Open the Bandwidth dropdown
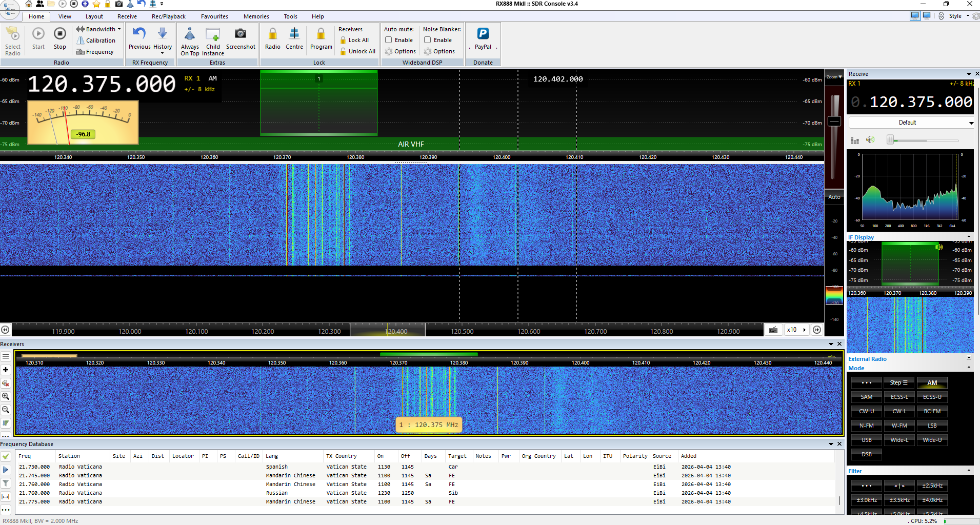 tap(98, 29)
